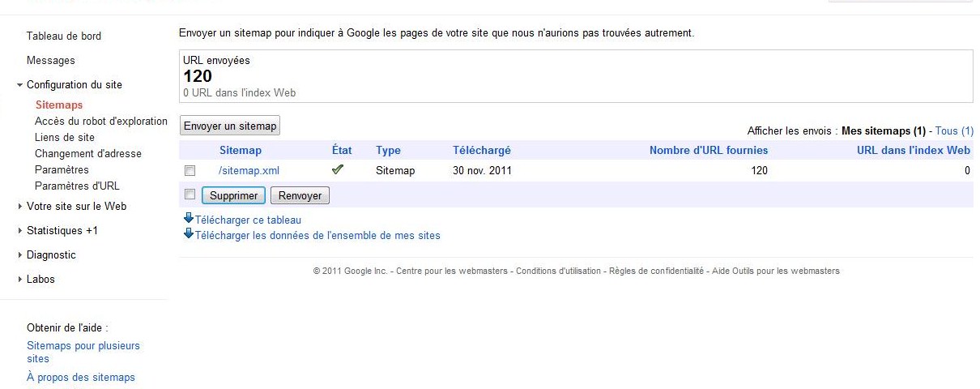Click the 30 nov. 2011 date cell

(482, 171)
